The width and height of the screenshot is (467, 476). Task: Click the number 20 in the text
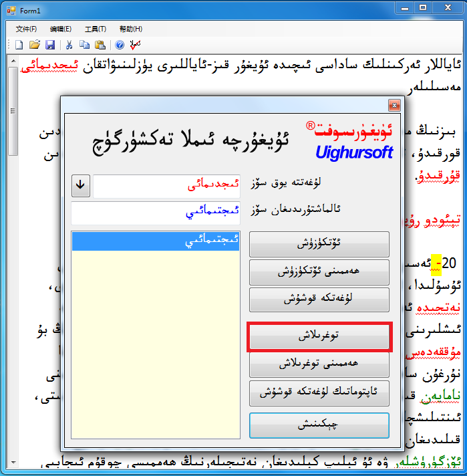pyautogui.click(x=449, y=263)
